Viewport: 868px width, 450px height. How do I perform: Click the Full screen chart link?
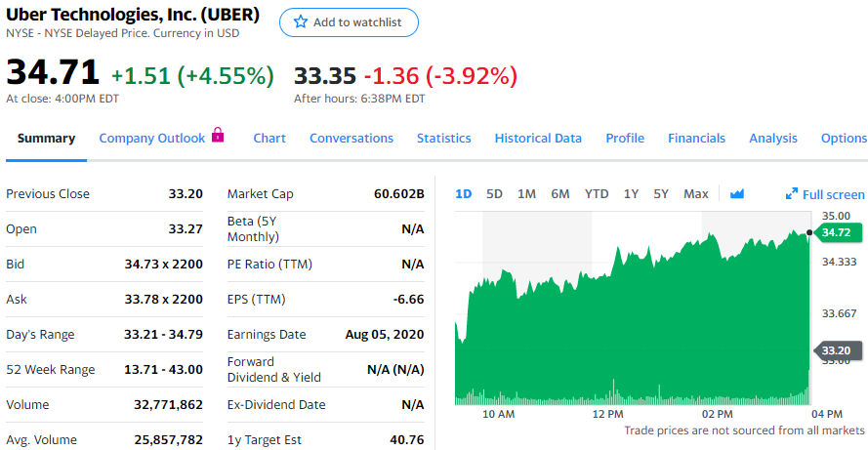coord(833,194)
